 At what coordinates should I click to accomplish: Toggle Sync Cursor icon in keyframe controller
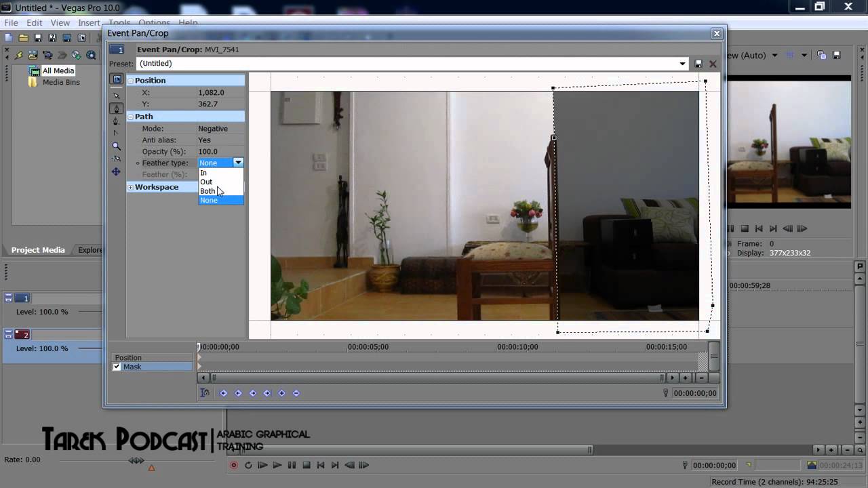point(204,393)
